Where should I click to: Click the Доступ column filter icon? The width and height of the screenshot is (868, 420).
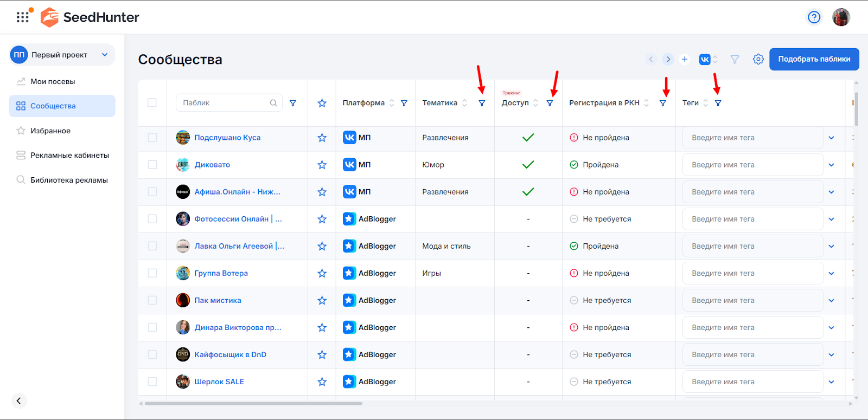pyautogui.click(x=550, y=103)
